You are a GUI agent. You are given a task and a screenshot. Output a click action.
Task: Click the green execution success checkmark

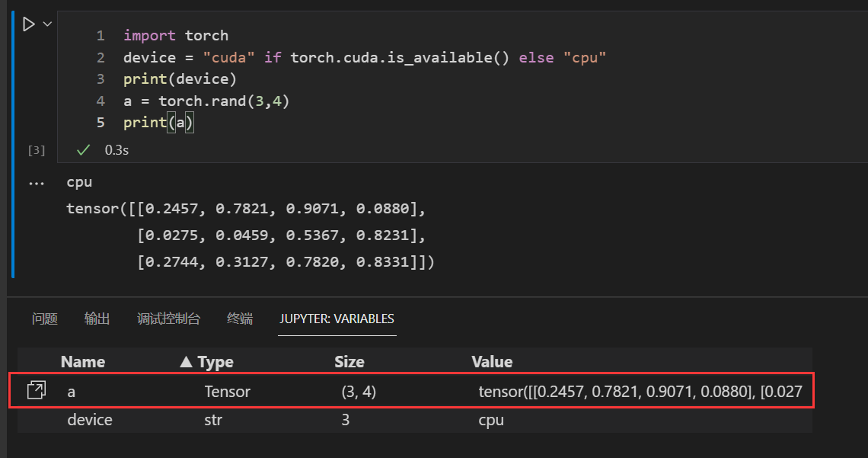coord(82,150)
